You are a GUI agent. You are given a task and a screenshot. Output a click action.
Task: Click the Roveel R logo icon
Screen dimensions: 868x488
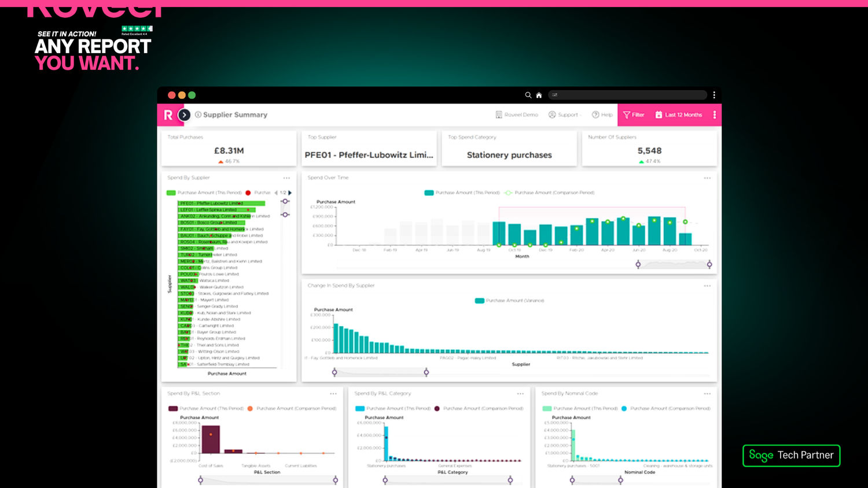tap(168, 115)
